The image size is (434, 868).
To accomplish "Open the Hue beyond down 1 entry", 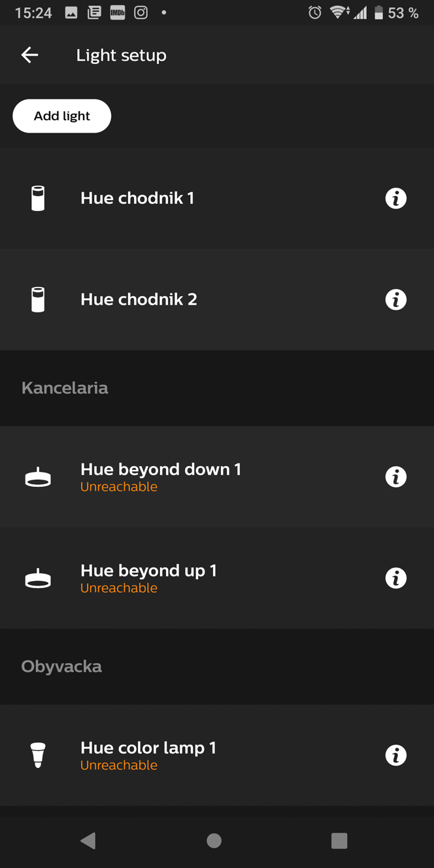I will (217, 476).
